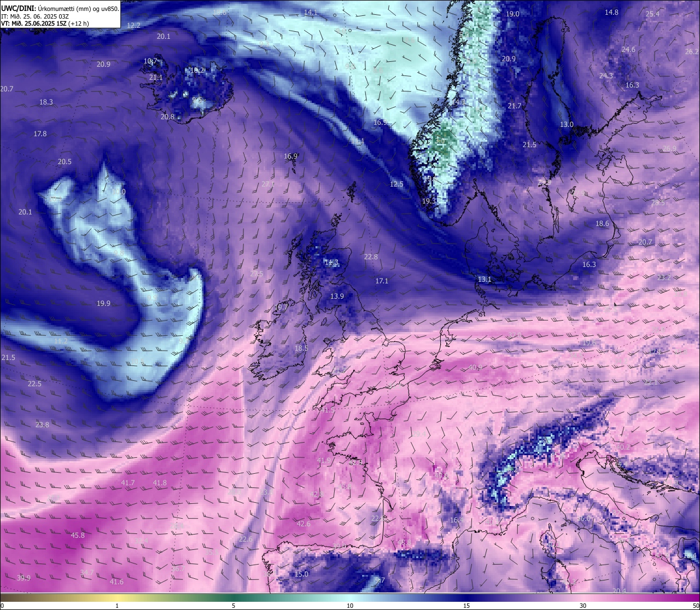
Task: Click the '50' tick on the color scale
Action: pos(695,606)
